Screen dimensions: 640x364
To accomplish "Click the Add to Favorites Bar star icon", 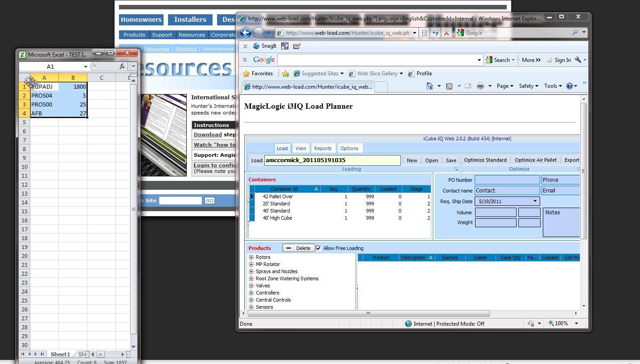I will tap(285, 74).
